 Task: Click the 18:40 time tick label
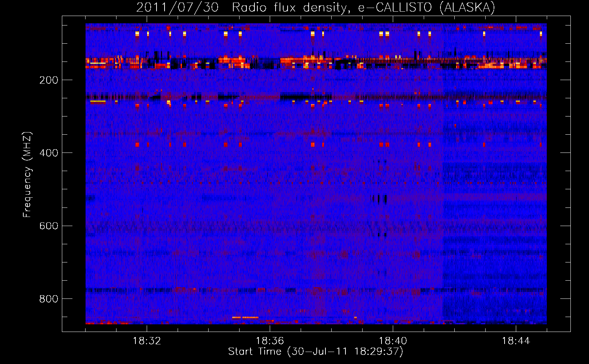(393, 341)
